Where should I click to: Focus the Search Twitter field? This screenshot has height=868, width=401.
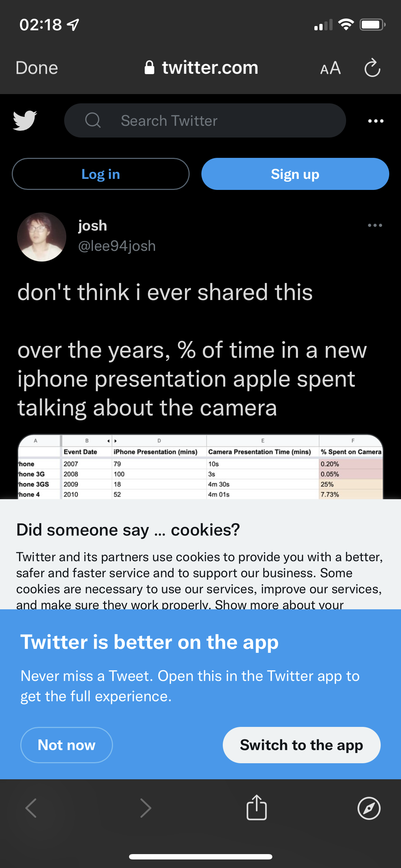point(214,121)
